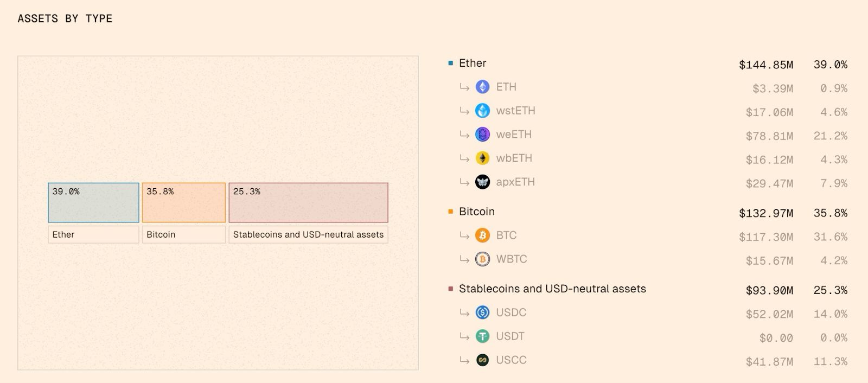Click the wbETH token icon
Screen dimensions: 868x383
[x=482, y=158]
